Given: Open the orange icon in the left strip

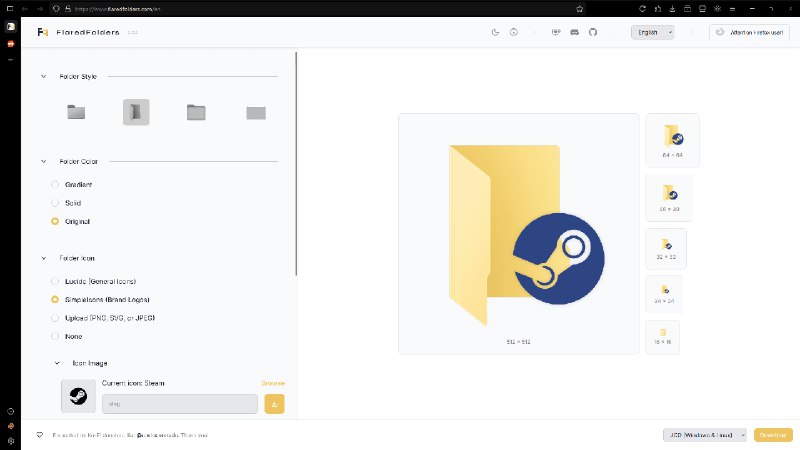Looking at the screenshot, I should pyautogui.click(x=11, y=44).
